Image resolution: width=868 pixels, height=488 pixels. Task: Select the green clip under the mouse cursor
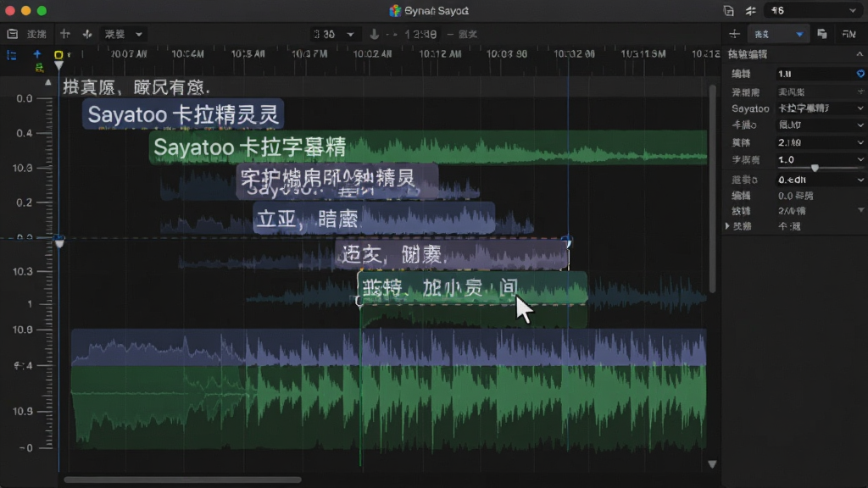[x=473, y=287]
